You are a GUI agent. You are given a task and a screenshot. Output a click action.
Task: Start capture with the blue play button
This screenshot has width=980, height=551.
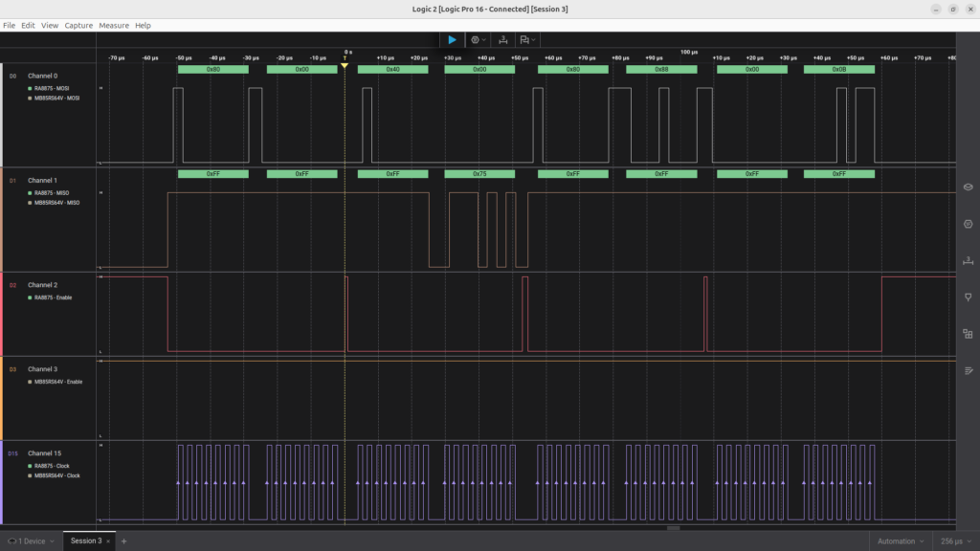(x=452, y=40)
